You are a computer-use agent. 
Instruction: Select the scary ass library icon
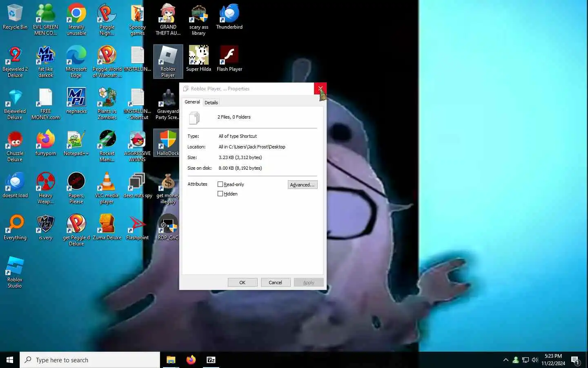(198, 20)
